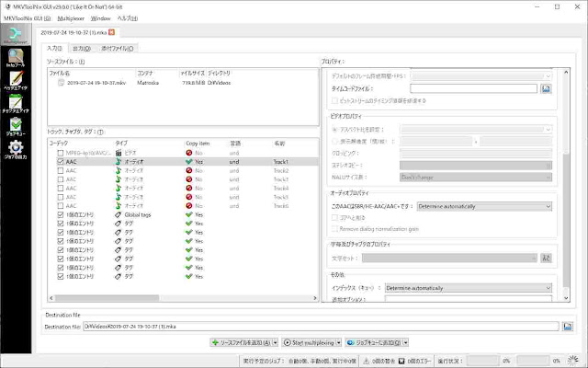Click the MKVToolNix app icon in the title bar
This screenshot has width=588, height=368.
point(7,6)
